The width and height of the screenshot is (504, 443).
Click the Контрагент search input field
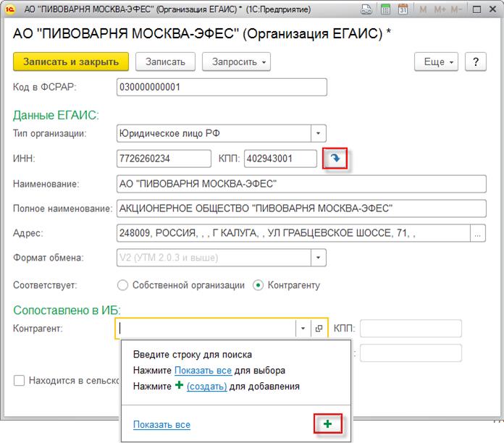tap(206, 329)
